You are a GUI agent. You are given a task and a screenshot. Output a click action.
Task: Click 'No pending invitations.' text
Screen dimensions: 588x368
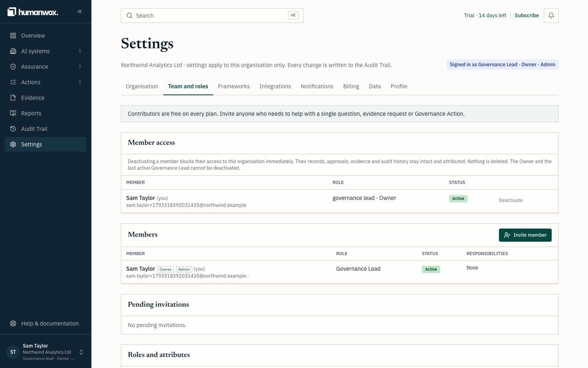[x=157, y=325]
